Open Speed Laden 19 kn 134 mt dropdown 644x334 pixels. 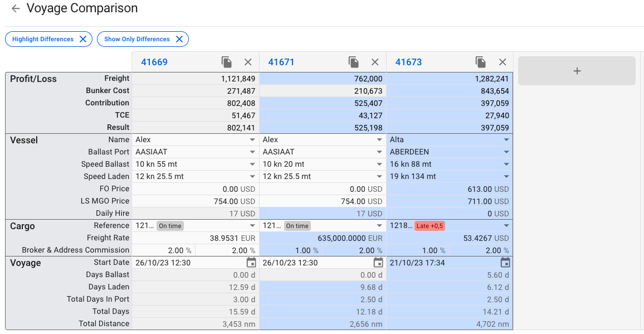pyautogui.click(x=450, y=176)
